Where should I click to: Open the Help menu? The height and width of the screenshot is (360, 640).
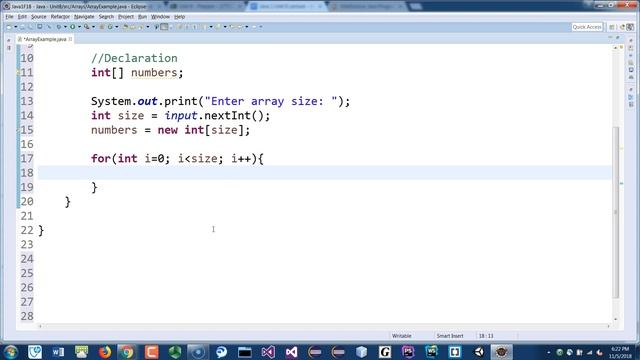(180, 17)
